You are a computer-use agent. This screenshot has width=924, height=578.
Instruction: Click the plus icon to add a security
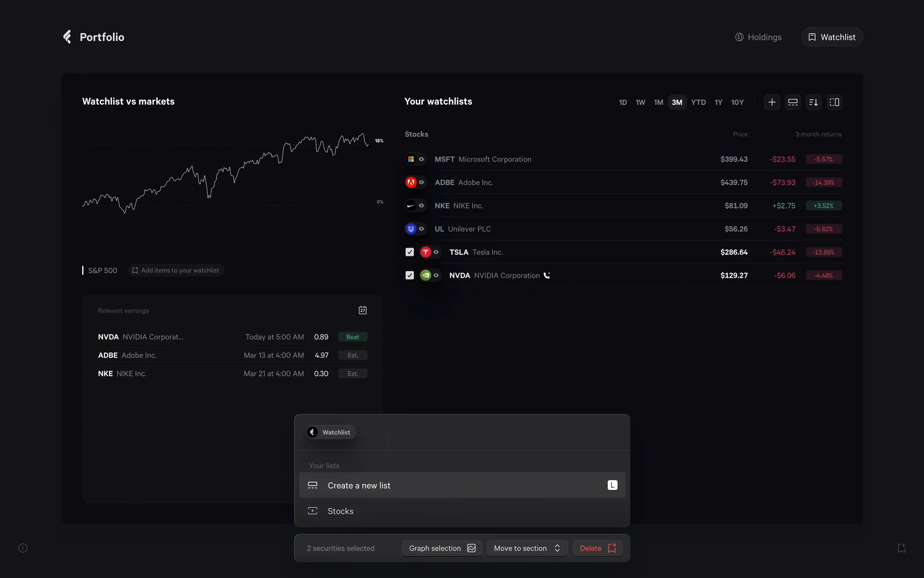coord(772,102)
